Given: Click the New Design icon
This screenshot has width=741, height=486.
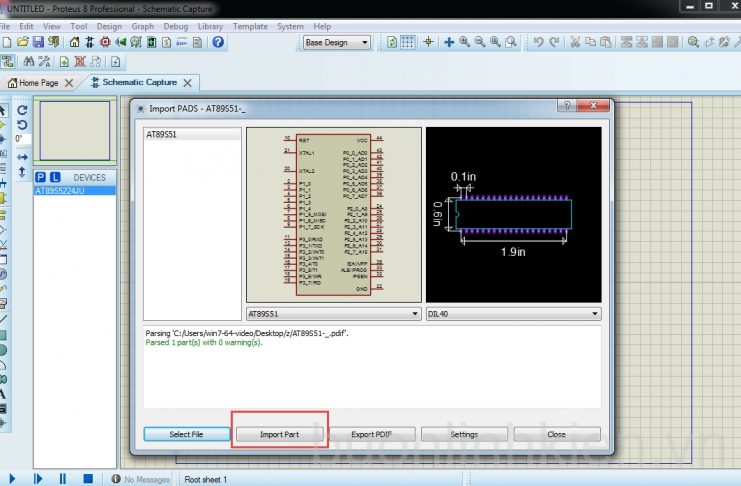Looking at the screenshot, I should [x=7, y=42].
